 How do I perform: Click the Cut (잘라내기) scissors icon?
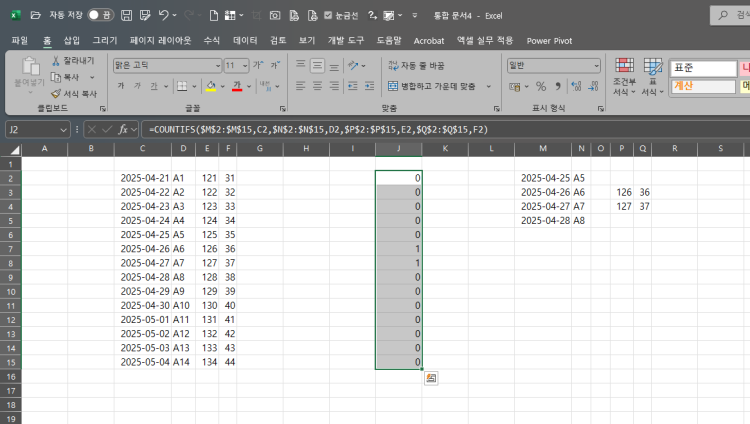pos(55,61)
